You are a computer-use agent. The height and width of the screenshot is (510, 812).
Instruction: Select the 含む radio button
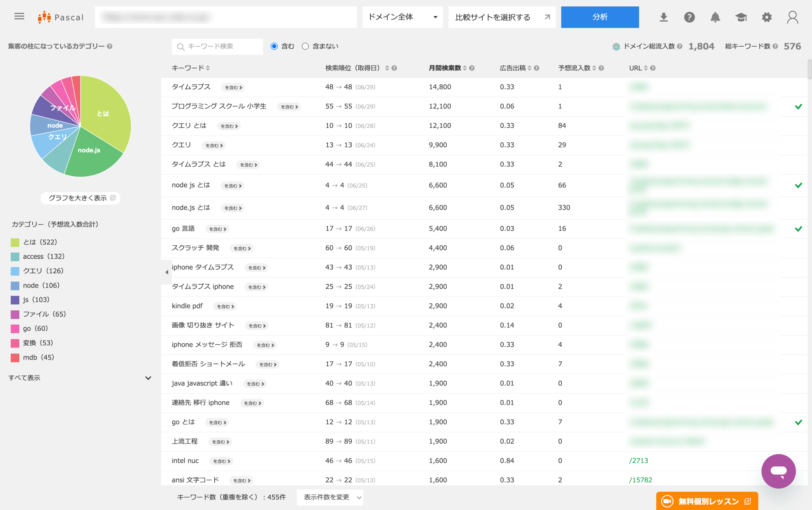[274, 46]
